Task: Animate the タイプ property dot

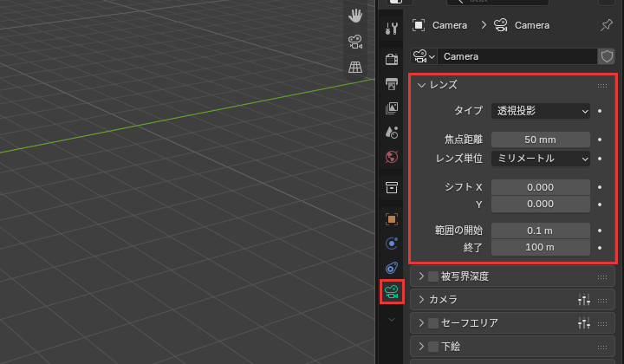Action: point(600,111)
